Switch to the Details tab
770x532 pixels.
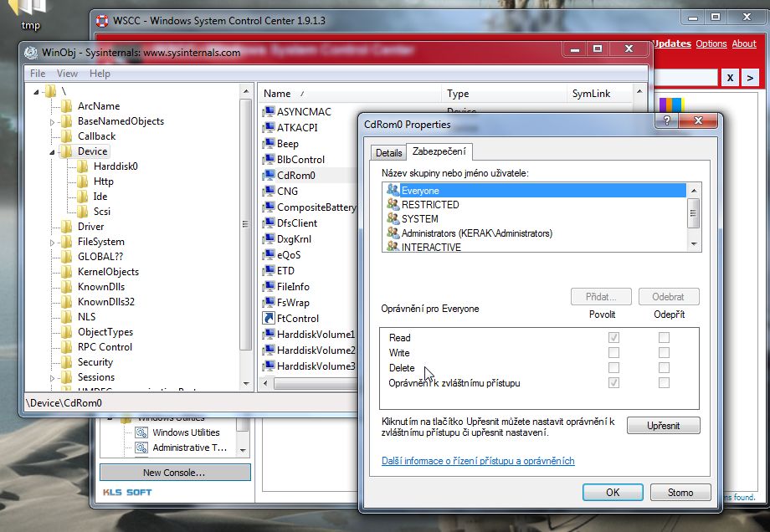pyautogui.click(x=388, y=153)
